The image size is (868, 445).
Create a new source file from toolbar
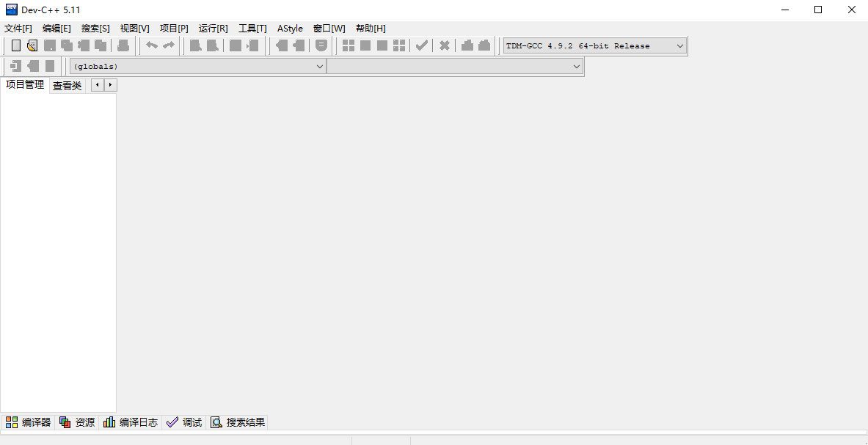point(16,45)
